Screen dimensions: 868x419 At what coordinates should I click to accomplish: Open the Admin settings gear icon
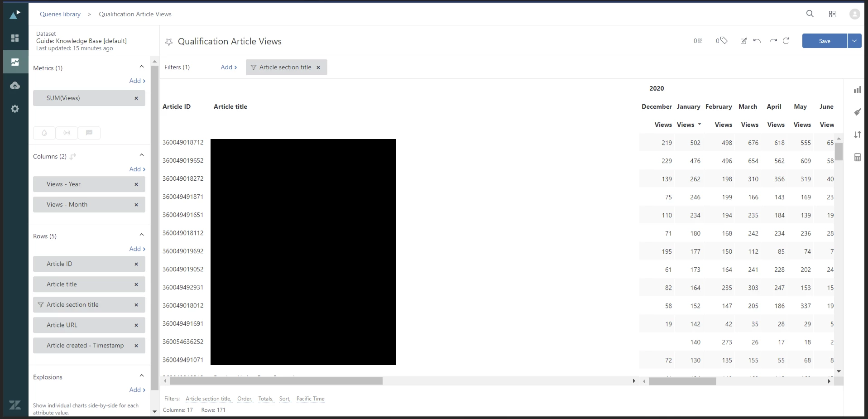pyautogui.click(x=15, y=109)
